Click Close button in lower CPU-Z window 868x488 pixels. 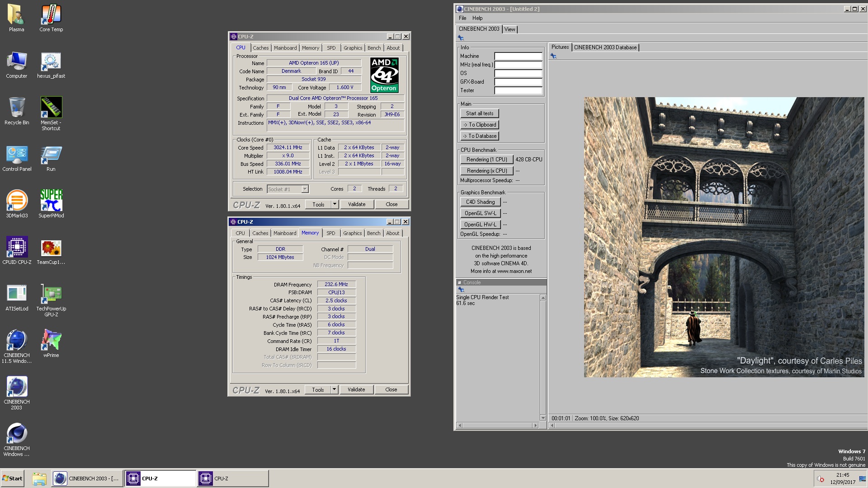(x=391, y=389)
